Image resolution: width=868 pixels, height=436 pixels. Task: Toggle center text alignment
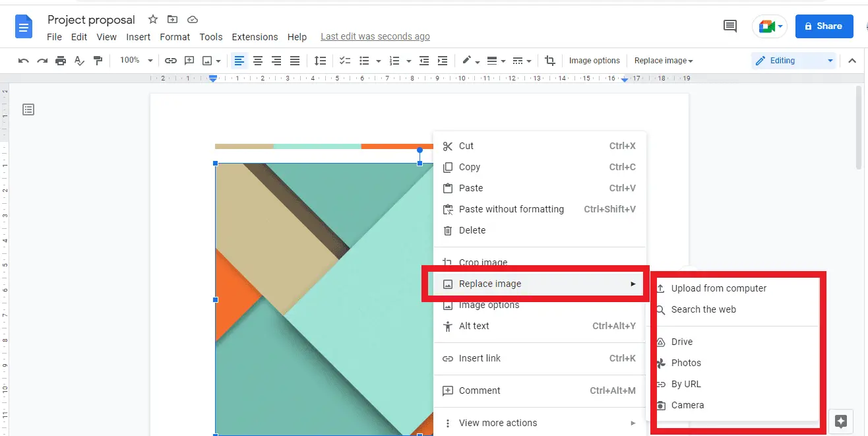pyautogui.click(x=257, y=60)
